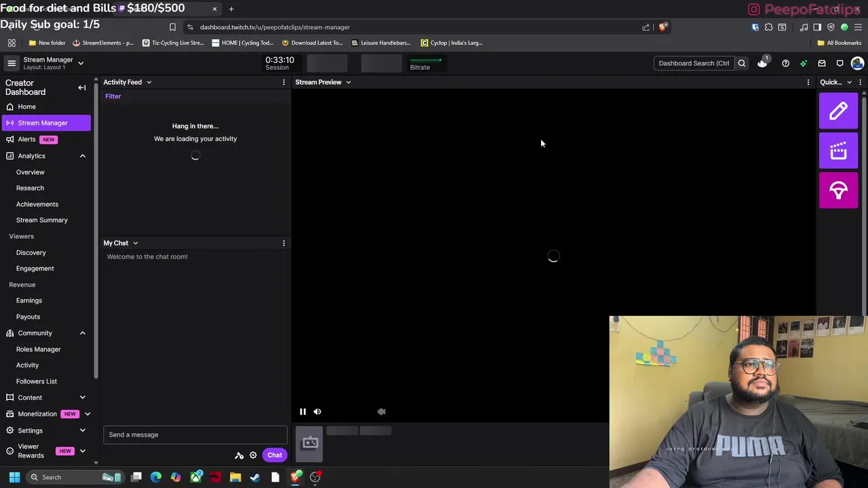Open Activity Feed three-dot options
Image resolution: width=868 pixels, height=488 pixels.
pyautogui.click(x=283, y=82)
